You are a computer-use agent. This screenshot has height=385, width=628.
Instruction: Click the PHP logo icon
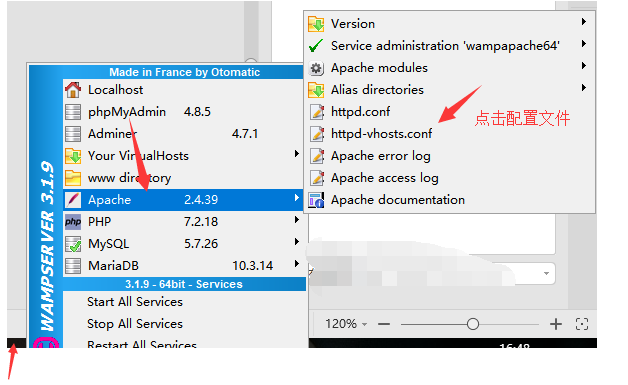(x=73, y=222)
